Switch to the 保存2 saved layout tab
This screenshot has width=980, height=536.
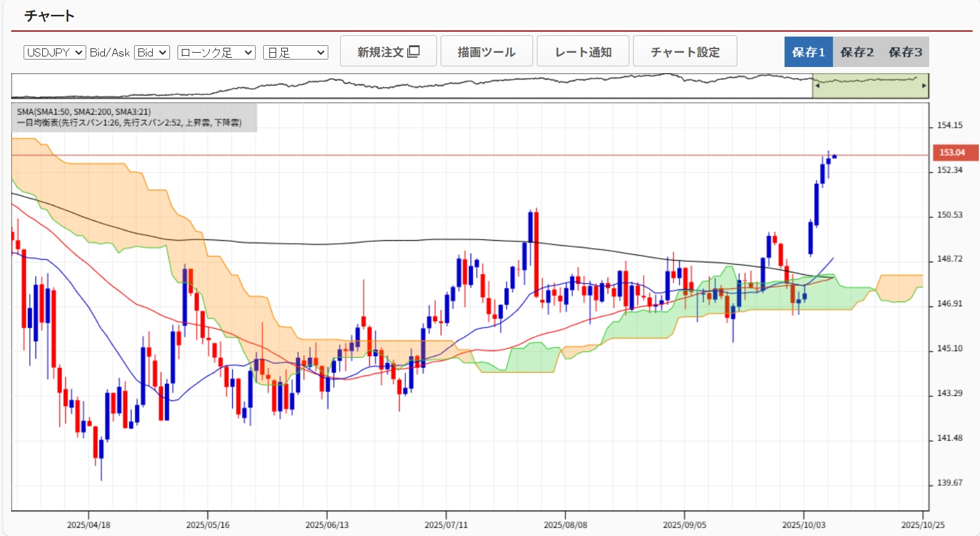(x=856, y=52)
